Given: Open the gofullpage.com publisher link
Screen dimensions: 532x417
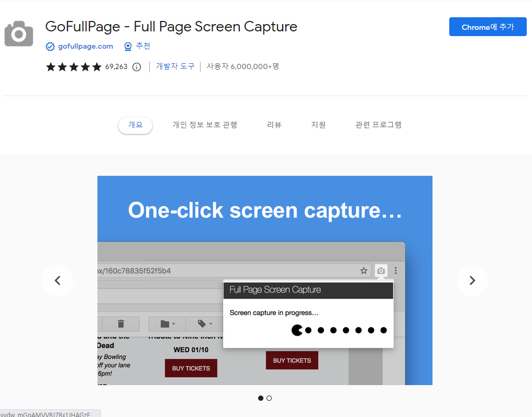Looking at the screenshot, I should click(x=85, y=47).
